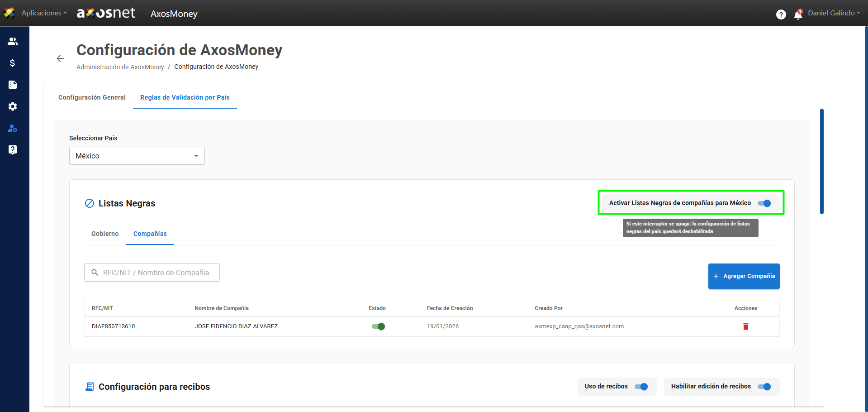Image resolution: width=868 pixels, height=412 pixels.
Task: Click the Creado Por column header
Action: (x=549, y=308)
